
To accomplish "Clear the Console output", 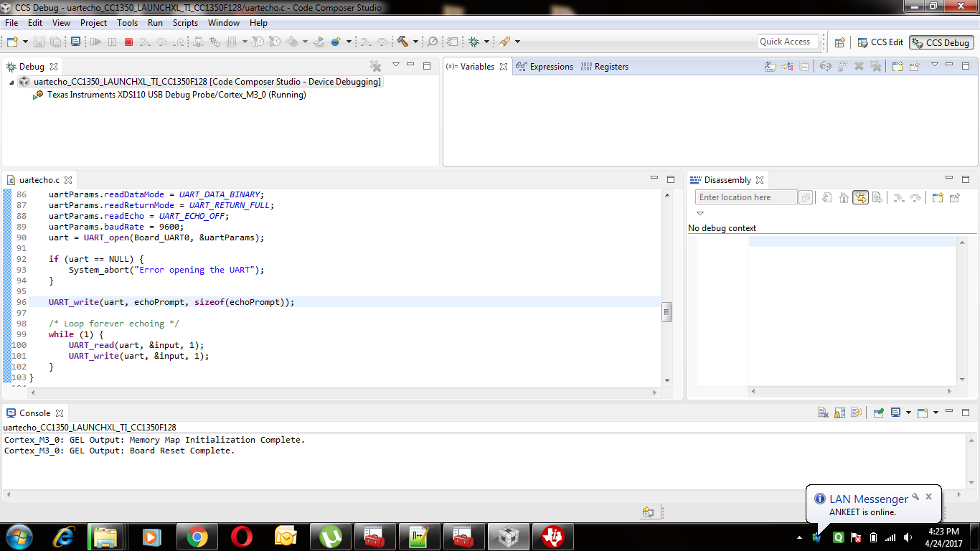I will tap(823, 413).
